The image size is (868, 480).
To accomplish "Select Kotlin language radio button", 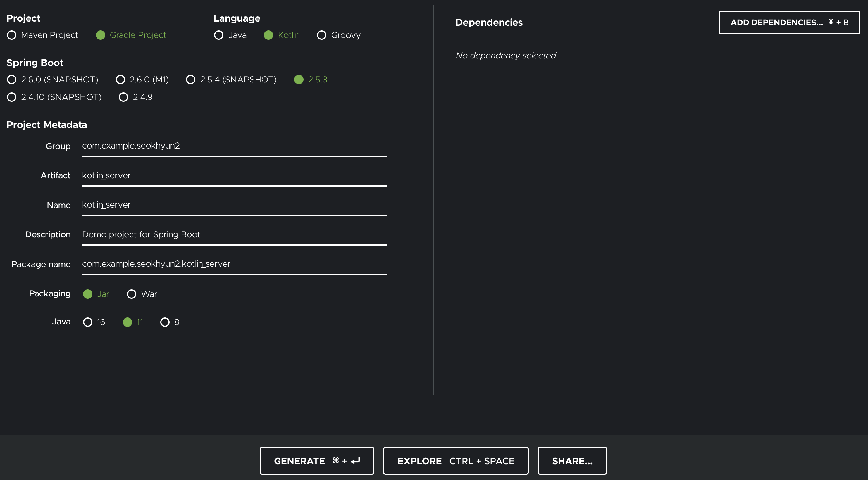I will (268, 35).
